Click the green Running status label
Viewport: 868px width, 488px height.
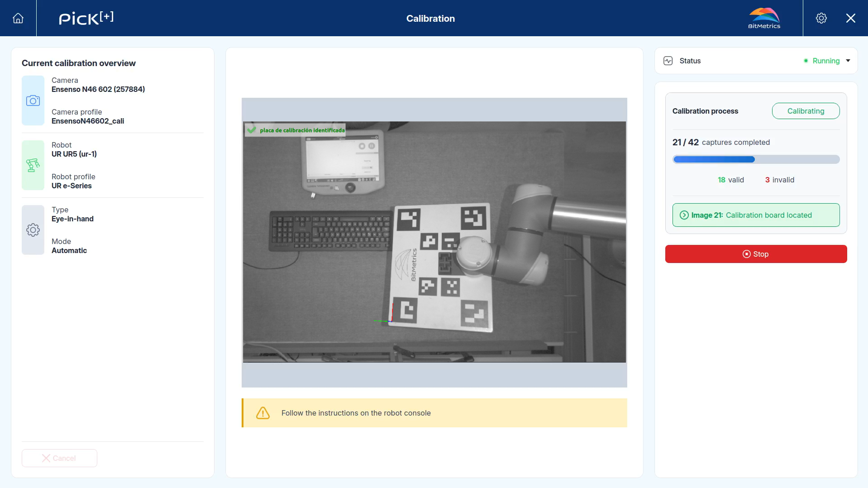(826, 61)
